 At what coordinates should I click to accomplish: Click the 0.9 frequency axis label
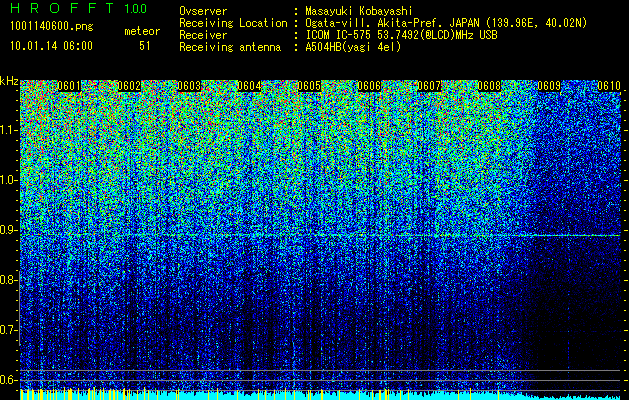click(8, 230)
